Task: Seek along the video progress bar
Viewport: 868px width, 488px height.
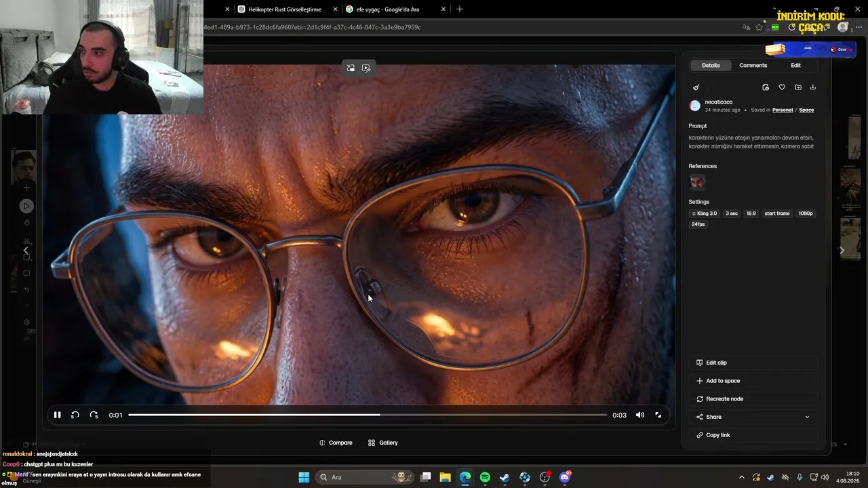Action: (x=368, y=415)
